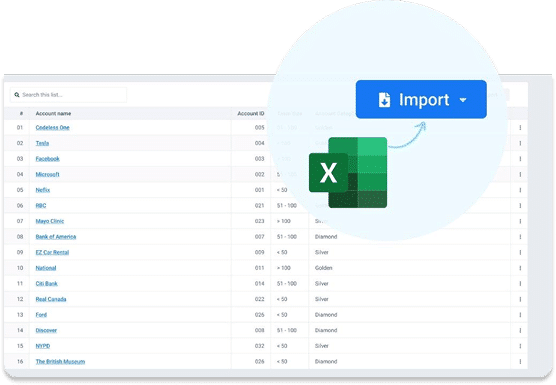Open row options for The British Museum
556x385 pixels.
(520, 362)
